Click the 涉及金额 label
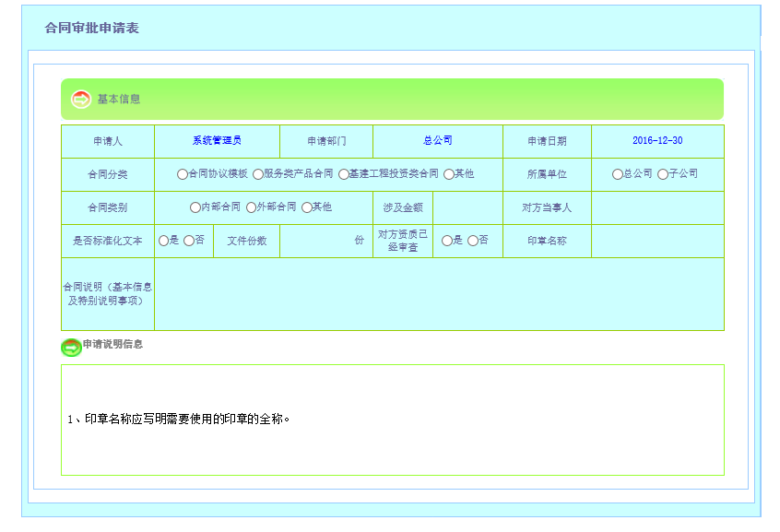780x532 pixels. 403,208
